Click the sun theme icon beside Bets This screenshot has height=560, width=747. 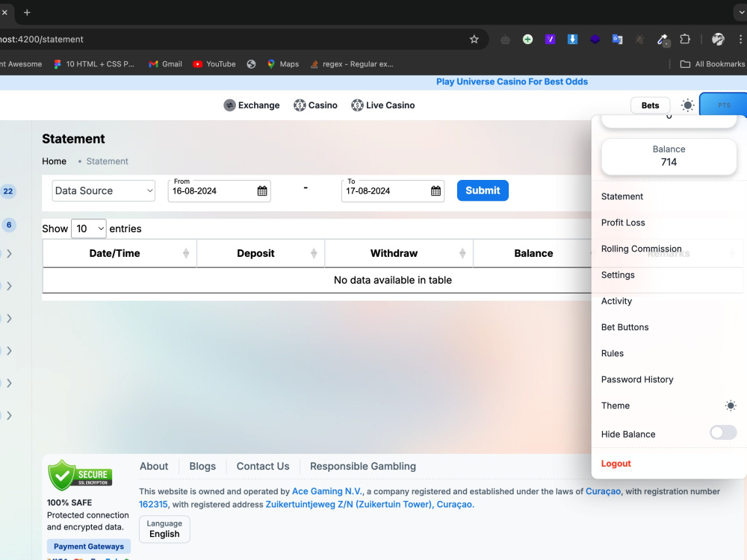pyautogui.click(x=687, y=105)
